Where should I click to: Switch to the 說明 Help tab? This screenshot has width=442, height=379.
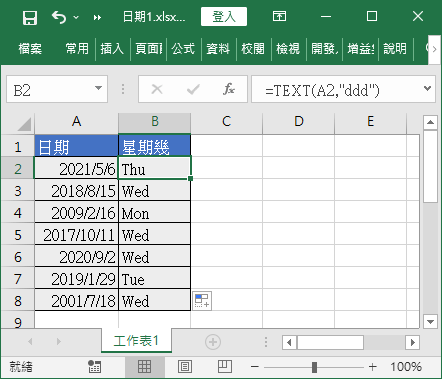click(395, 49)
